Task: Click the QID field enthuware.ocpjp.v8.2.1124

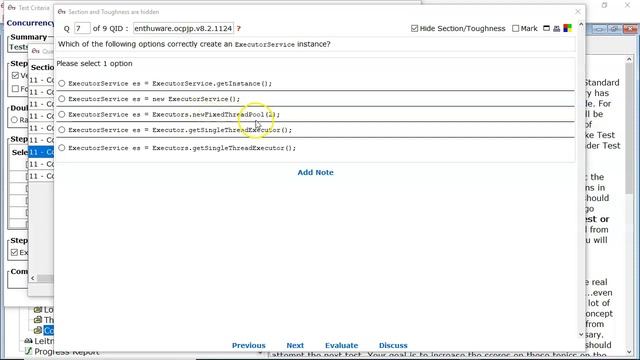Action: 183,29
